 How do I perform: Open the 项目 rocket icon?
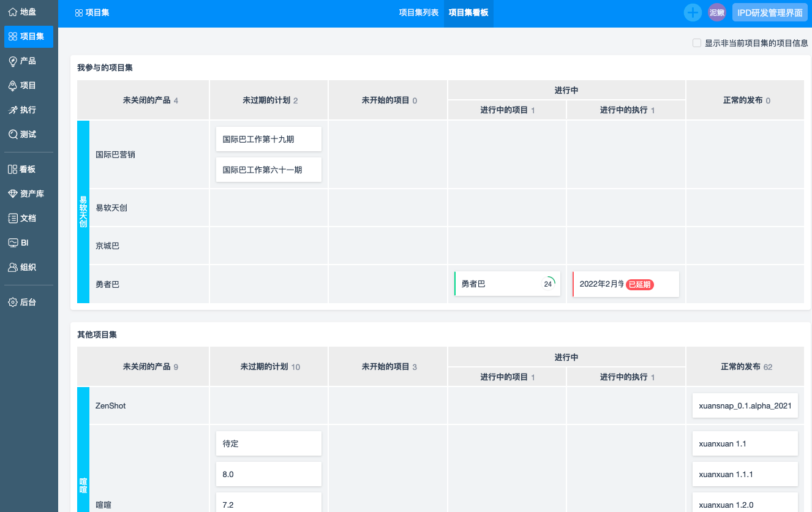[x=13, y=85]
